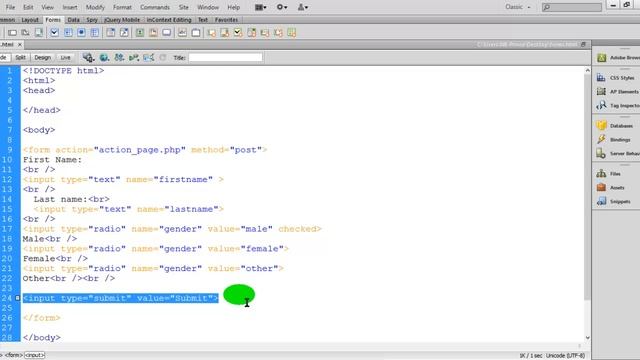
Task: Open the Format menu
Action: pos(122,7)
